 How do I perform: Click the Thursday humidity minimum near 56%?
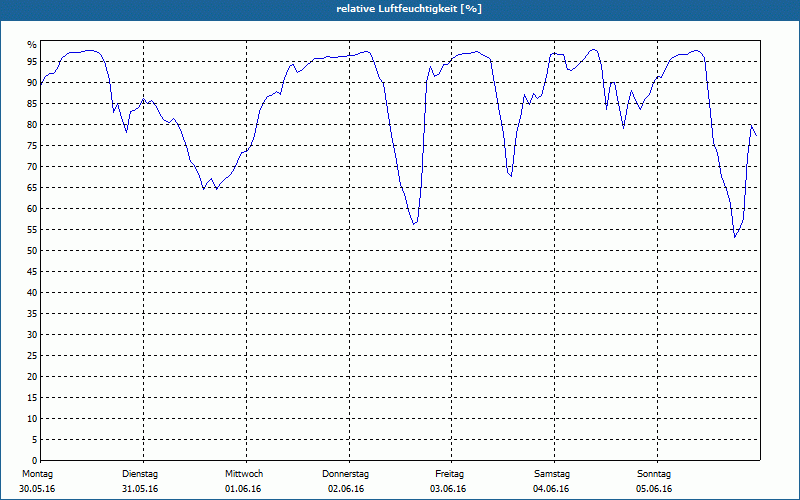click(414, 224)
